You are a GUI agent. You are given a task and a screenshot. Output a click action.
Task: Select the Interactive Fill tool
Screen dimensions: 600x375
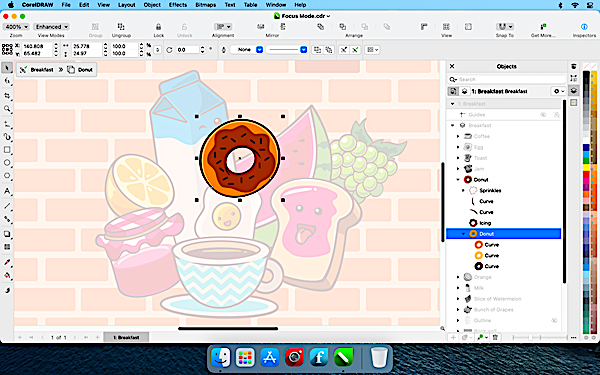7,276
